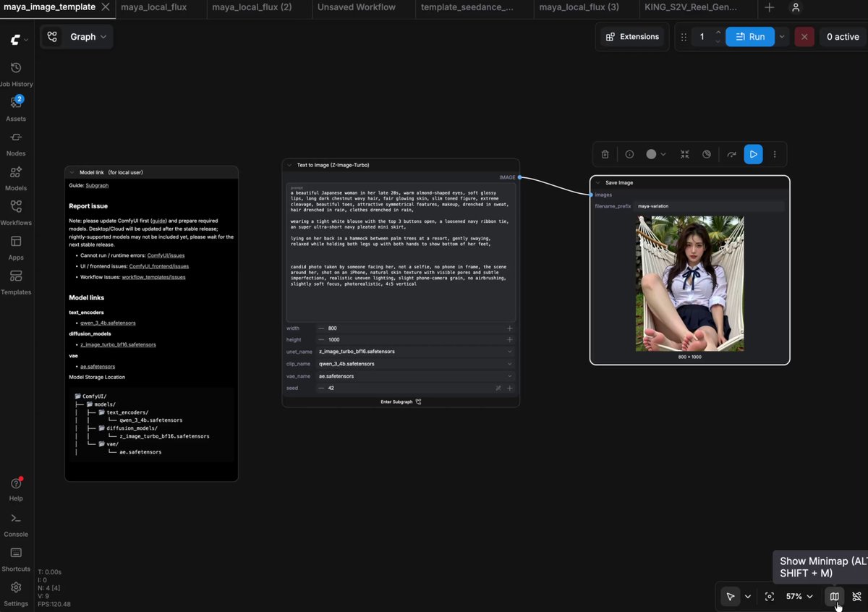Image resolution: width=868 pixels, height=612 pixels.
Task: Open the Console panel
Action: coord(16,524)
